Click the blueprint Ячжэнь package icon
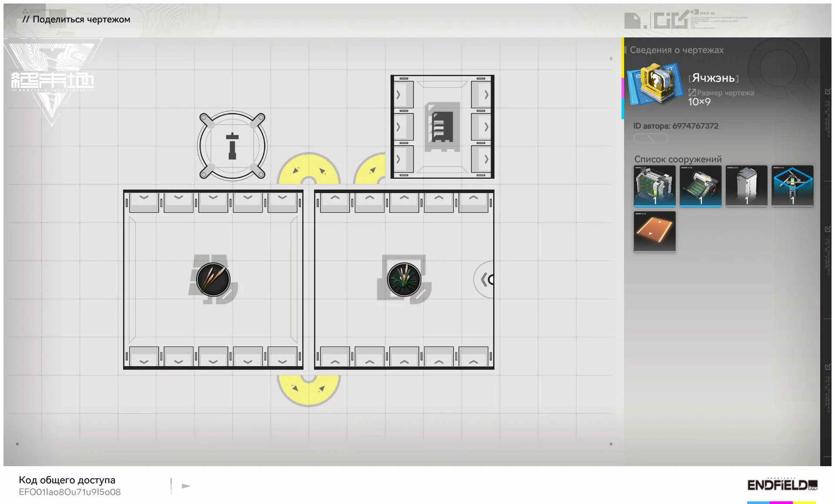 click(655, 83)
